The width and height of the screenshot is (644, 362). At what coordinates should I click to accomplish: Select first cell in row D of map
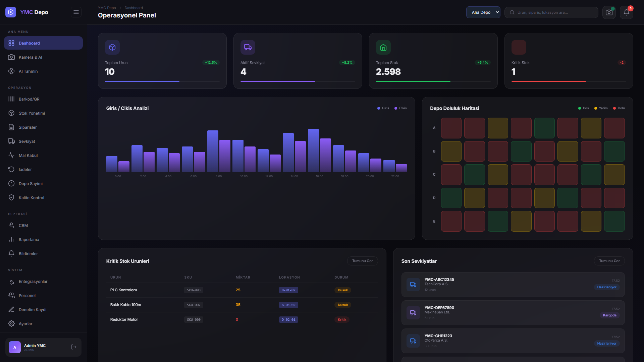click(451, 198)
